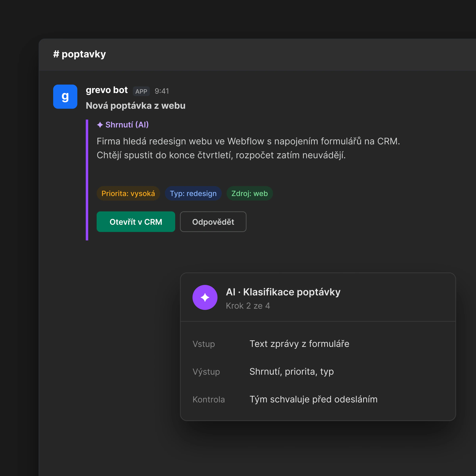Viewport: 476px width, 476px height.
Task: Select the Zdroj: web tag
Action: click(250, 193)
